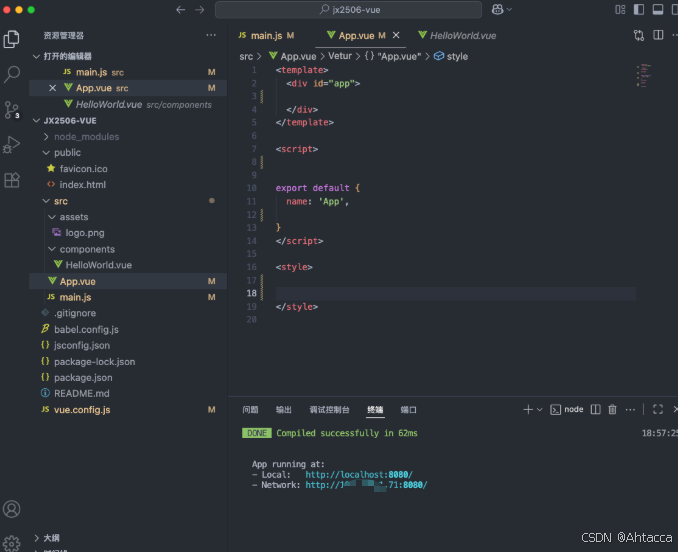Open the Network URL link in terminal

point(366,485)
